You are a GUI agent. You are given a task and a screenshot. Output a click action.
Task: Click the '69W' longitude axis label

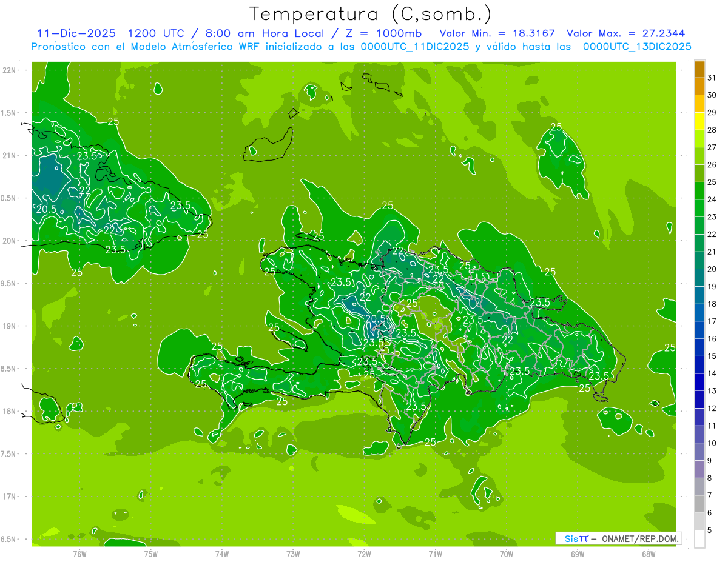point(578,554)
